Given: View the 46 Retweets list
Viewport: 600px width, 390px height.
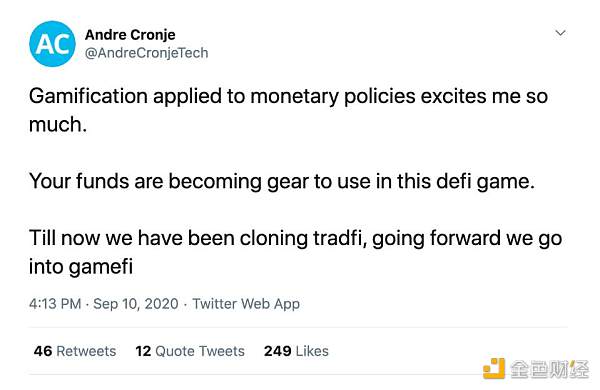Looking at the screenshot, I should (75, 351).
